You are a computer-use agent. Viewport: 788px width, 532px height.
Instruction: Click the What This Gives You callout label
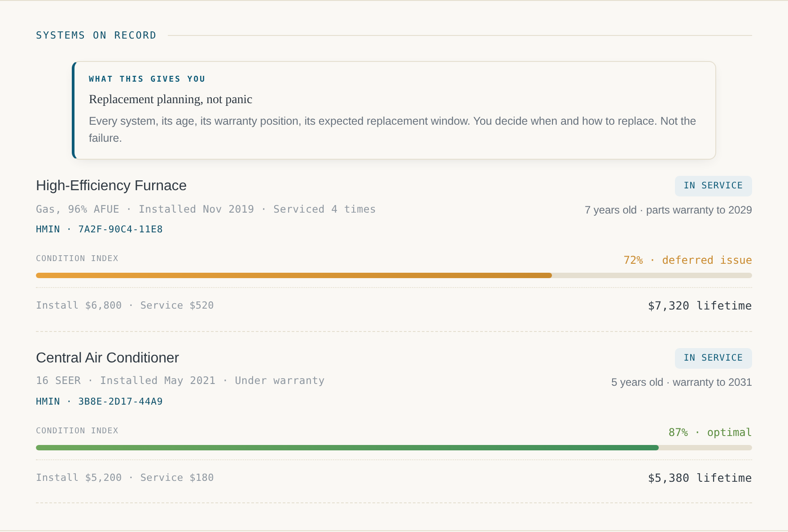(147, 79)
